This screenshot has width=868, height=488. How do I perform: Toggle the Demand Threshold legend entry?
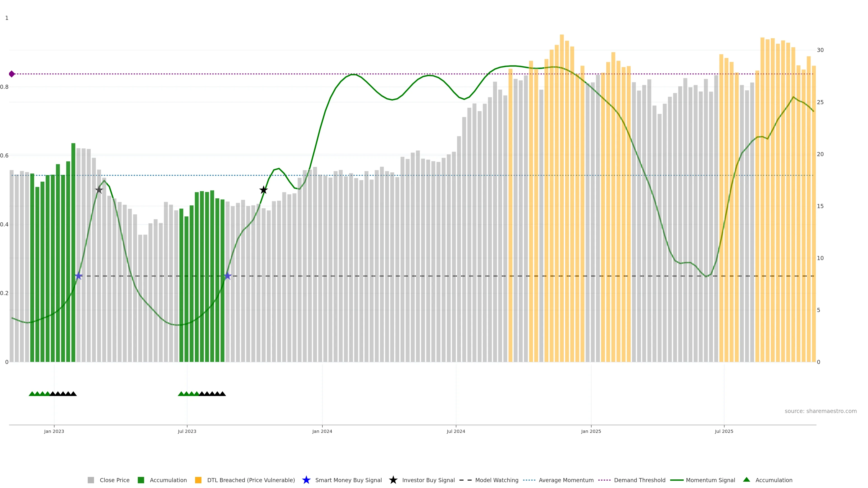tap(639, 480)
